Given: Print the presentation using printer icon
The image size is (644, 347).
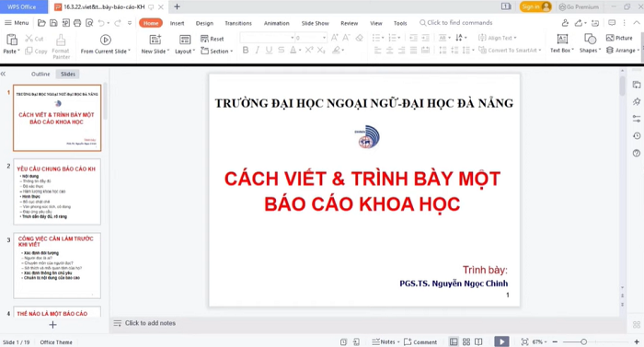Looking at the screenshot, I should coord(77,23).
